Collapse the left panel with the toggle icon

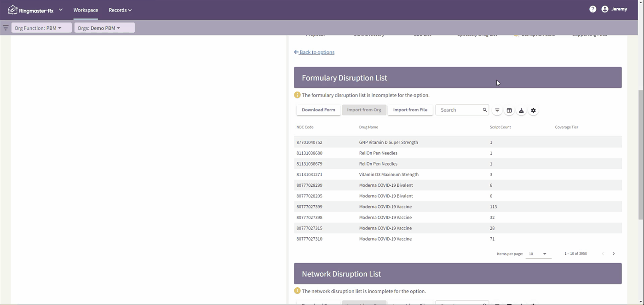pos(6,28)
